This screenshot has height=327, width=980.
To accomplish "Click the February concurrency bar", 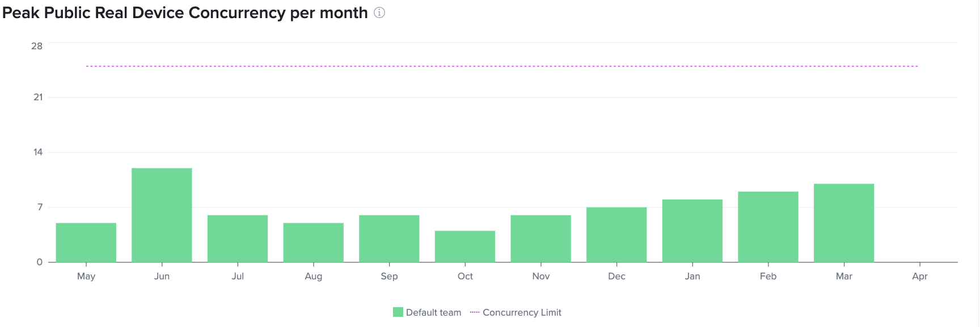I will (768, 227).
